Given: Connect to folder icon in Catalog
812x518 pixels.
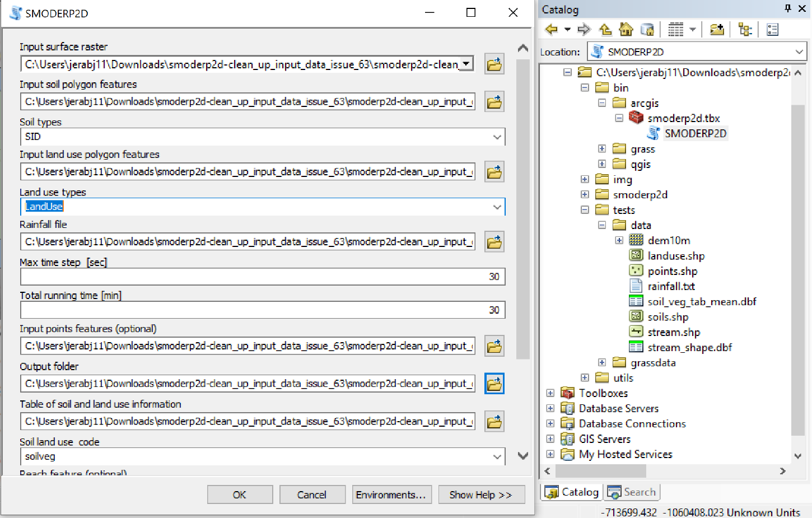Looking at the screenshot, I should coord(717,30).
